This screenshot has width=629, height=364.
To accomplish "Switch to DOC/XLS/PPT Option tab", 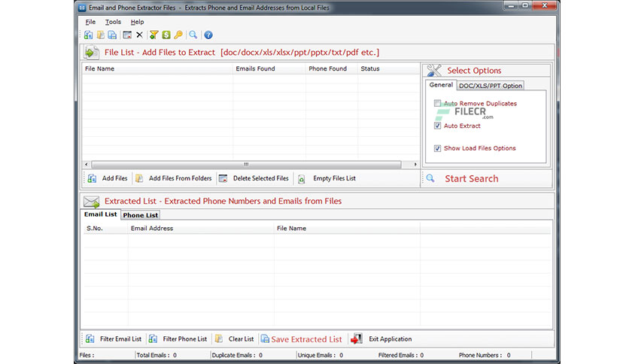I will (491, 86).
